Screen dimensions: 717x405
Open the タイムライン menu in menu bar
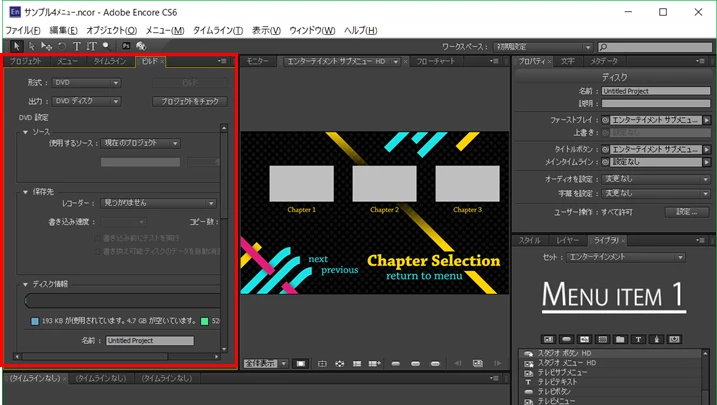[x=218, y=30]
